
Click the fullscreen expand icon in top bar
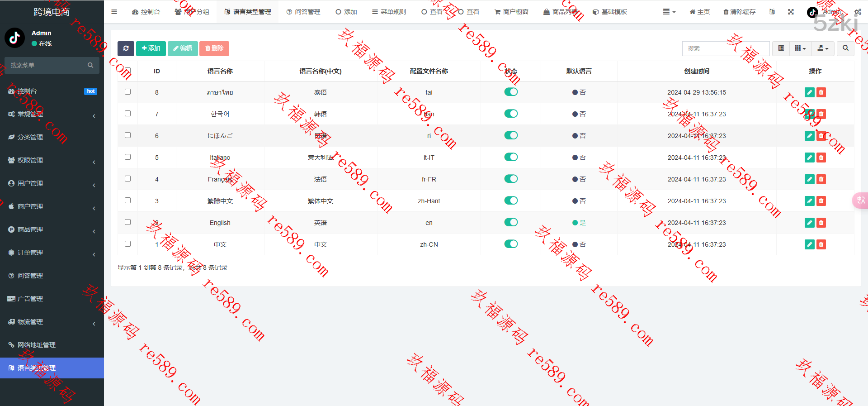click(791, 12)
